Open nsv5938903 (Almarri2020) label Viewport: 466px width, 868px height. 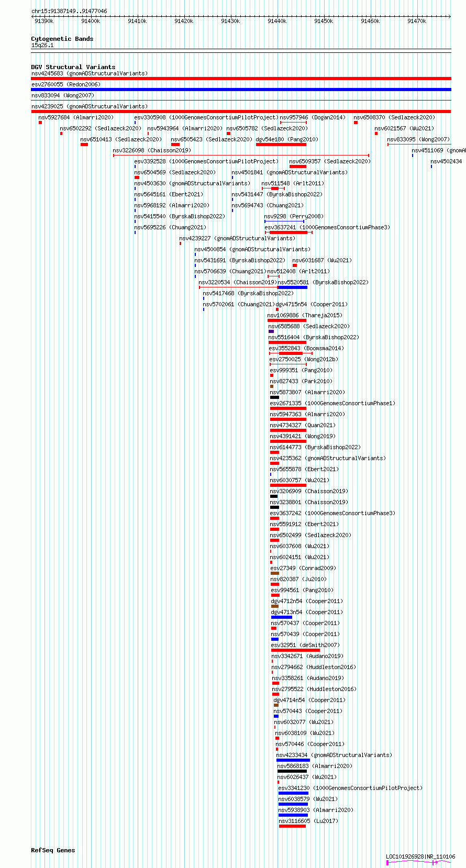(x=316, y=810)
